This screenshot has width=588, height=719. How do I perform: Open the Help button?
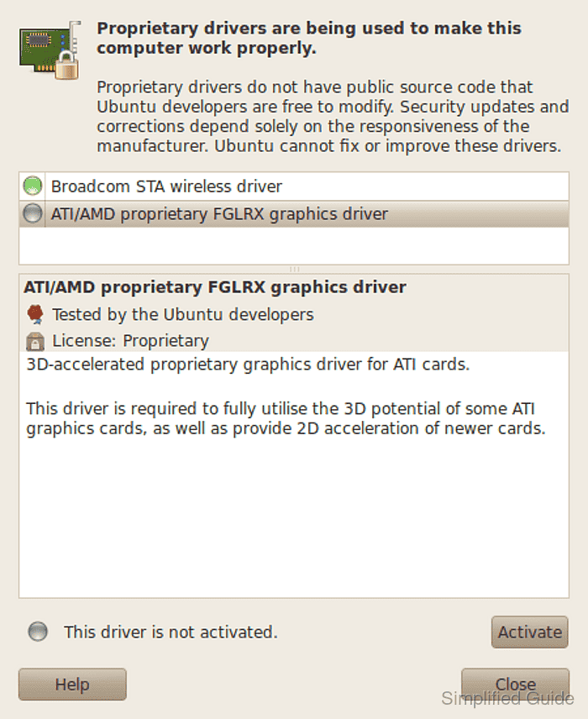point(72,685)
